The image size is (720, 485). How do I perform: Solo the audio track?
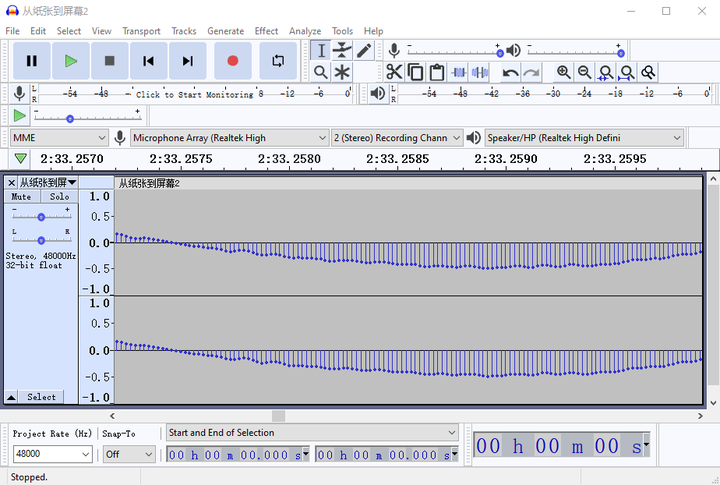click(x=60, y=197)
